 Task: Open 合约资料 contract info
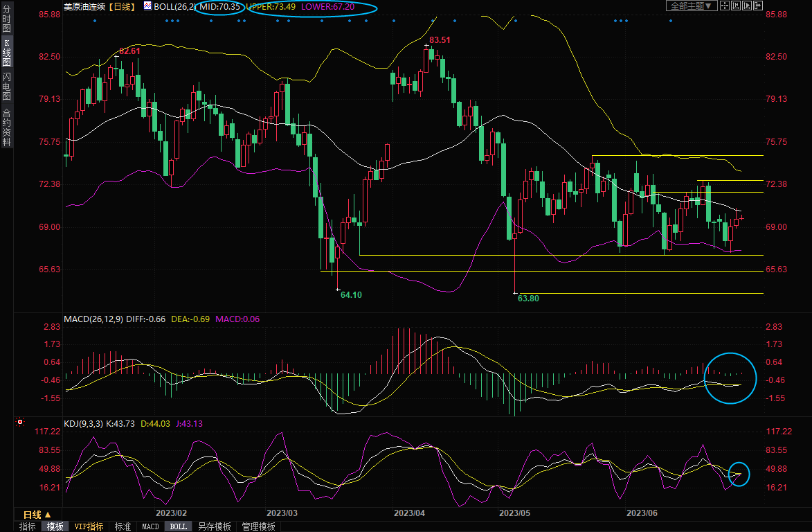point(7,127)
